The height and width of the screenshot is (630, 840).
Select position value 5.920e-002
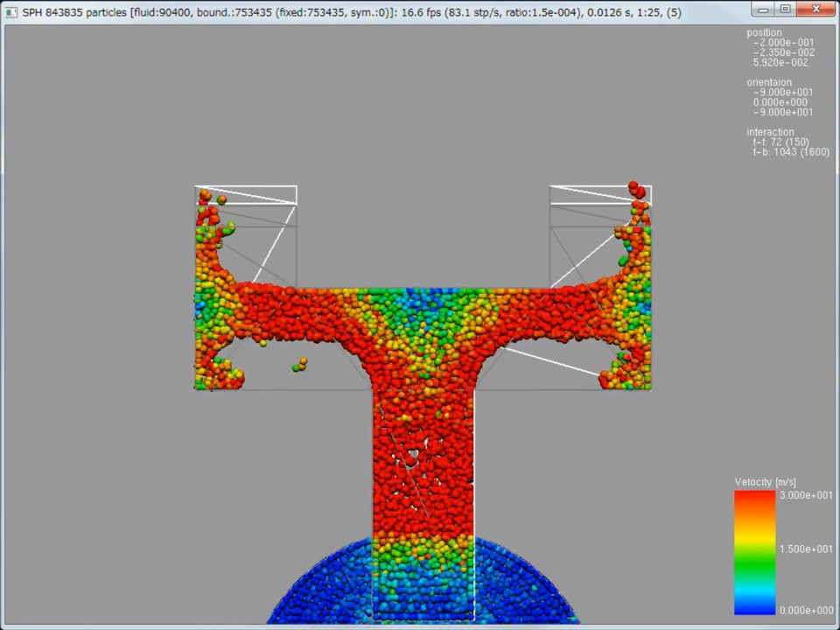[780, 63]
